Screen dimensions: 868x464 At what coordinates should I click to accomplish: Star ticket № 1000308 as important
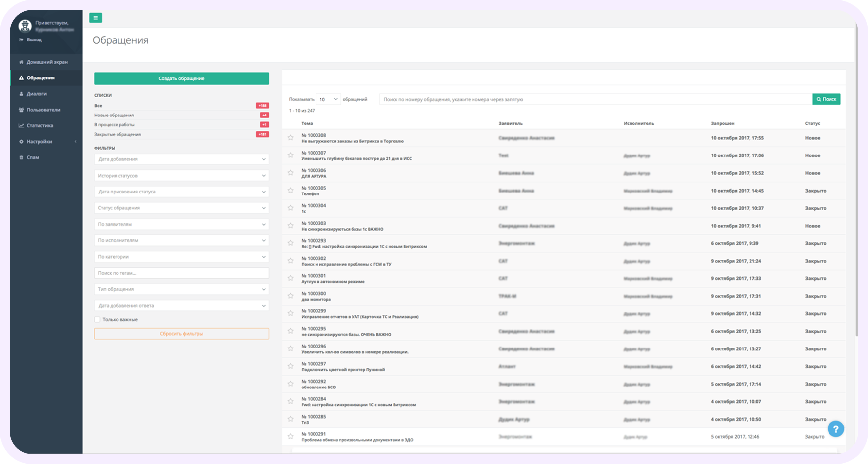(x=291, y=138)
